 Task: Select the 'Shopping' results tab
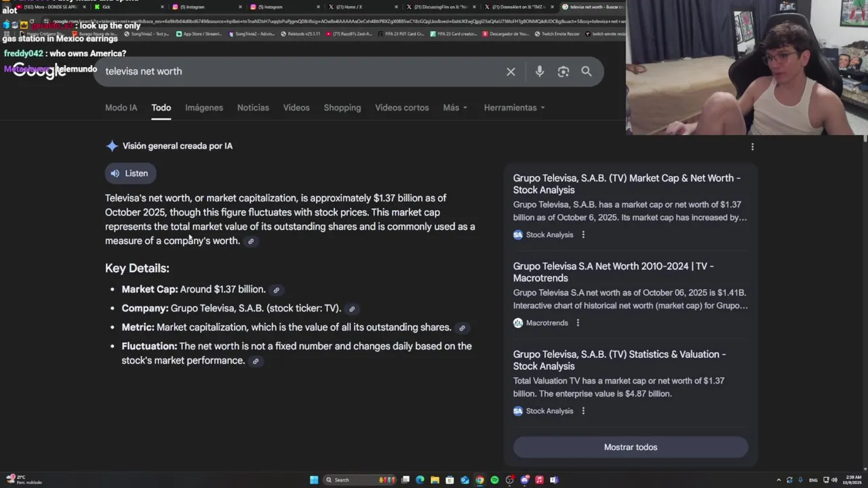click(x=342, y=108)
